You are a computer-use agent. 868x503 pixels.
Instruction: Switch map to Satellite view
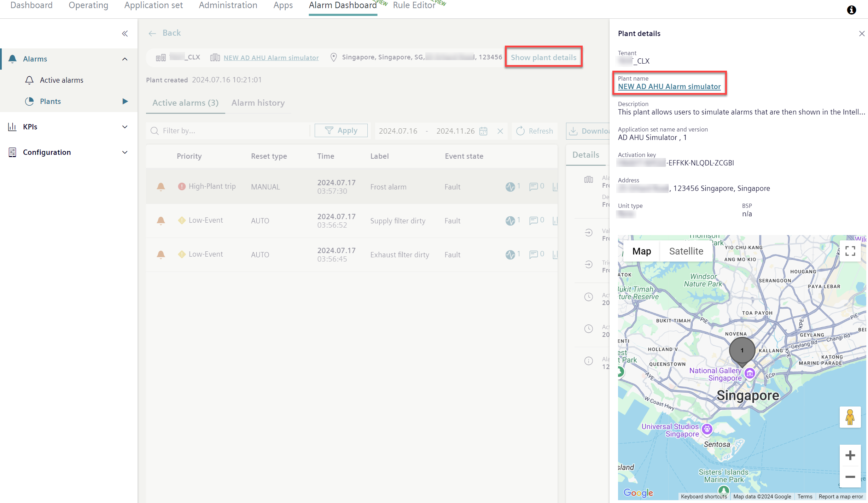686,251
